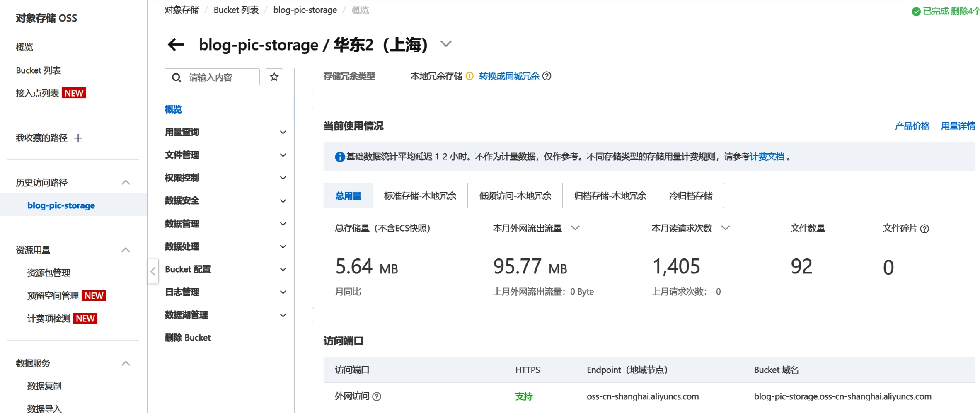The image size is (980, 413).
Task: Click the orange info icon beside 本地冗余存储
Action: click(469, 76)
